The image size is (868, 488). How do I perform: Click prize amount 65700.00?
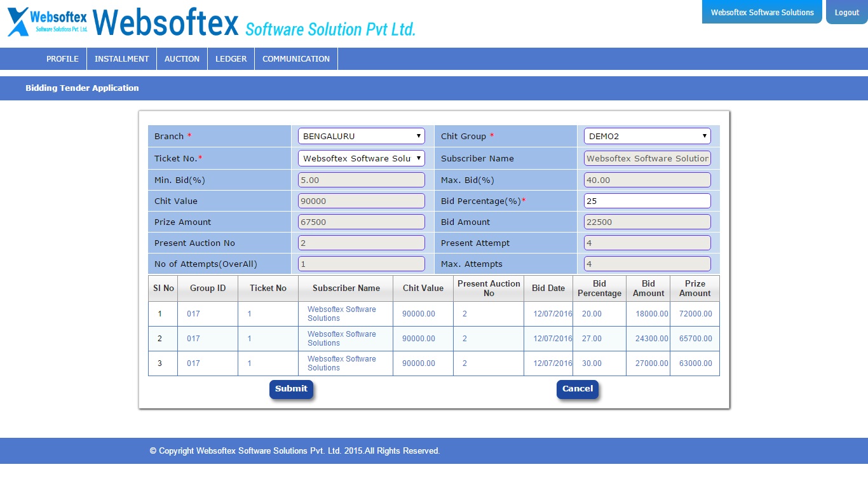tap(696, 339)
